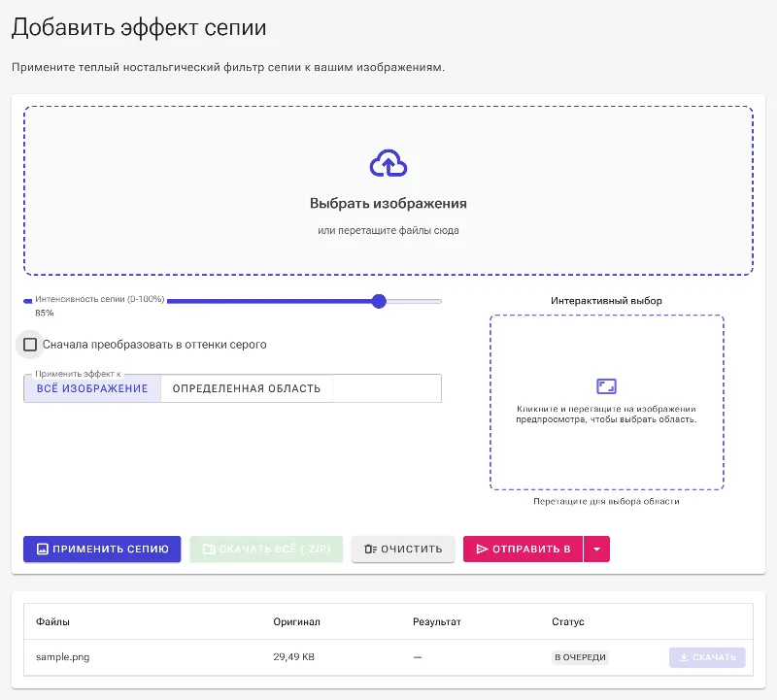
Task: Click the region selection icon in preview
Action: point(606,385)
